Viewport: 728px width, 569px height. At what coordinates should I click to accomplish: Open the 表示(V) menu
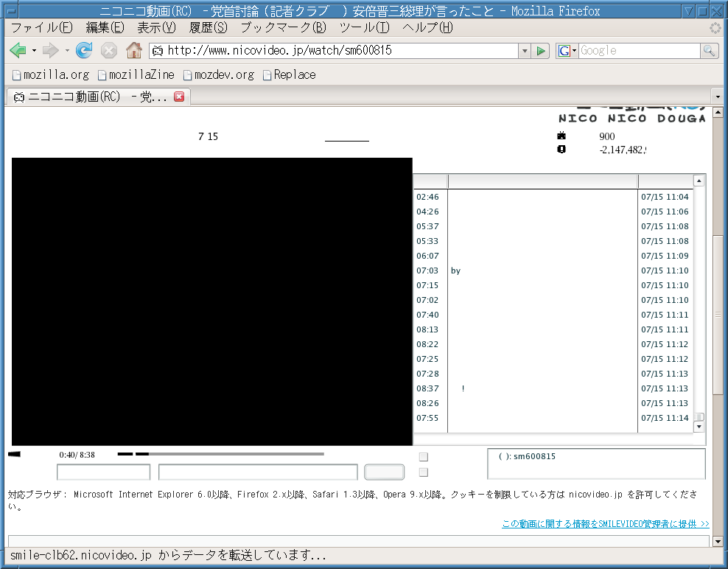click(x=156, y=28)
